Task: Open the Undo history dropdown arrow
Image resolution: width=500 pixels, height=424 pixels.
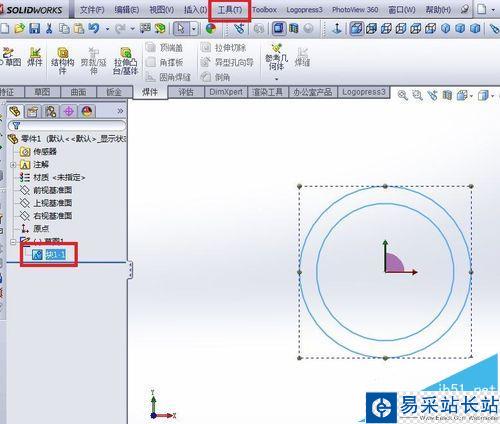Action: click(x=107, y=29)
